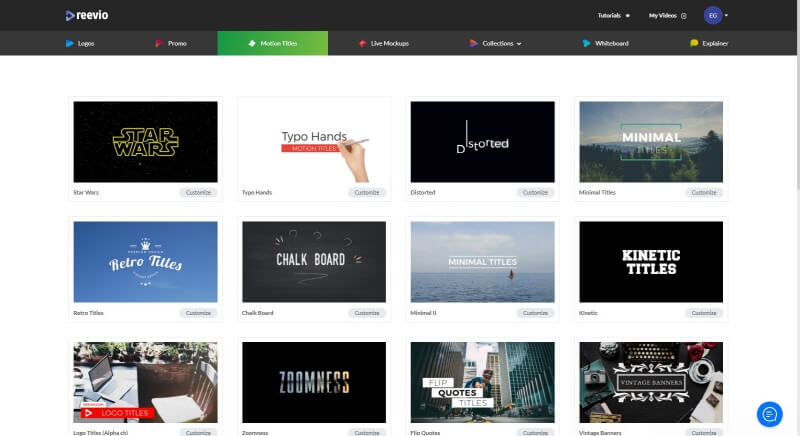Open the Kinetic Titles thumbnail
The width and height of the screenshot is (800, 436).
click(x=651, y=262)
